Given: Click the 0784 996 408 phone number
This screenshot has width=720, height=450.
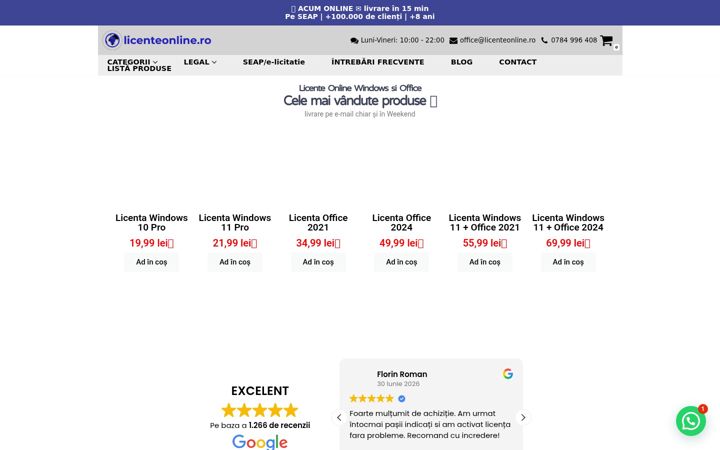Looking at the screenshot, I should [574, 40].
